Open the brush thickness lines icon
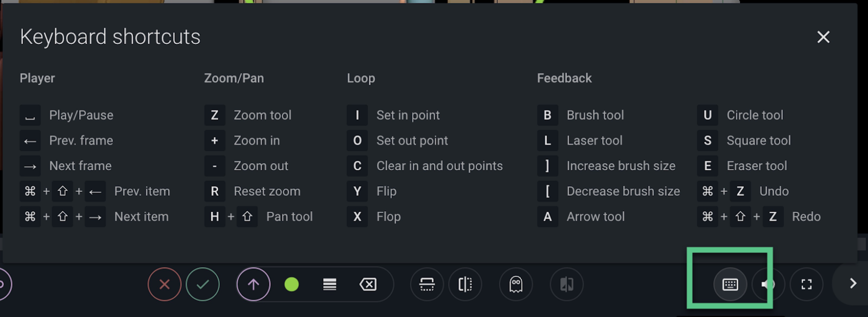The image size is (868, 317). point(330,284)
